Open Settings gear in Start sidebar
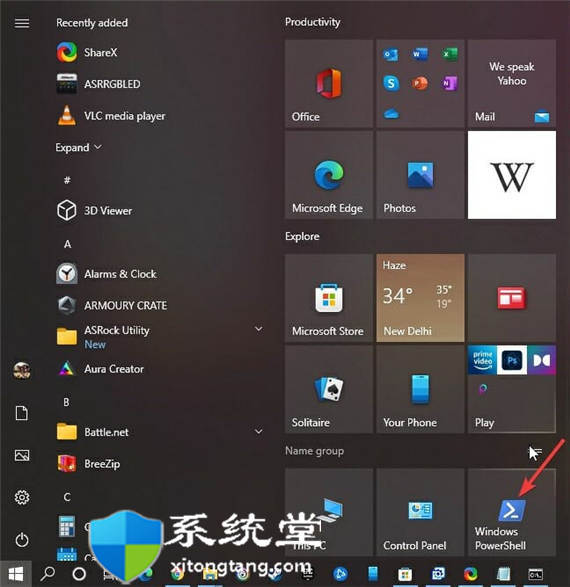This screenshot has height=587, width=570. [x=22, y=498]
